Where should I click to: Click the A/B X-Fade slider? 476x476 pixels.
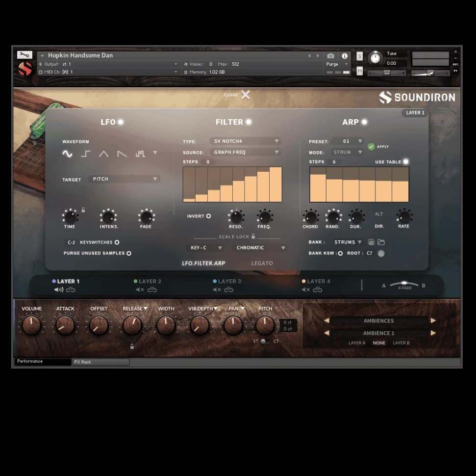coord(404,284)
